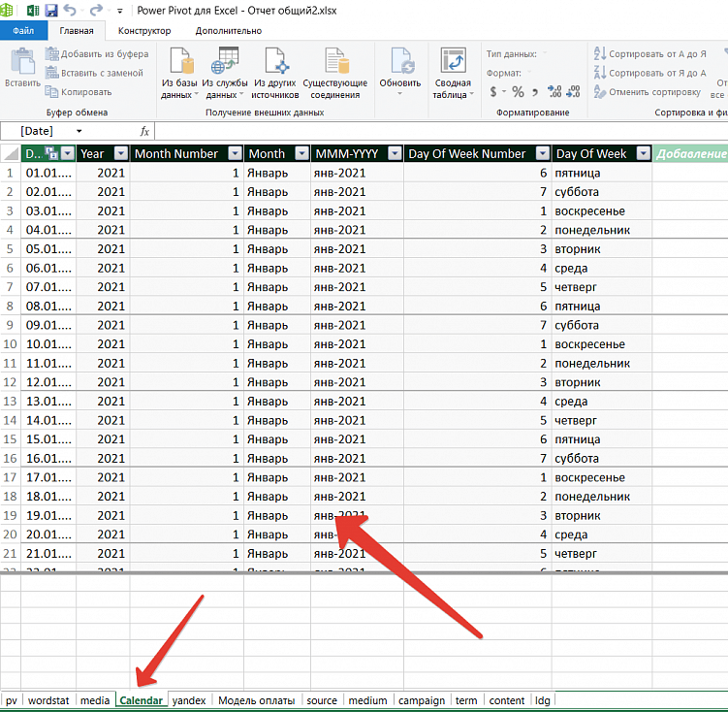Open the 'Дополнительно' ribbon tab

[x=228, y=30]
